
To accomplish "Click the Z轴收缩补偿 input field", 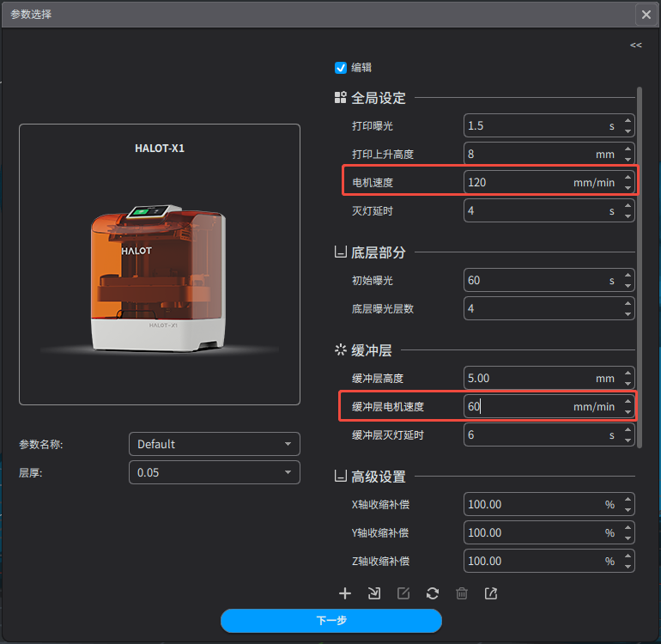I will click(x=549, y=561).
